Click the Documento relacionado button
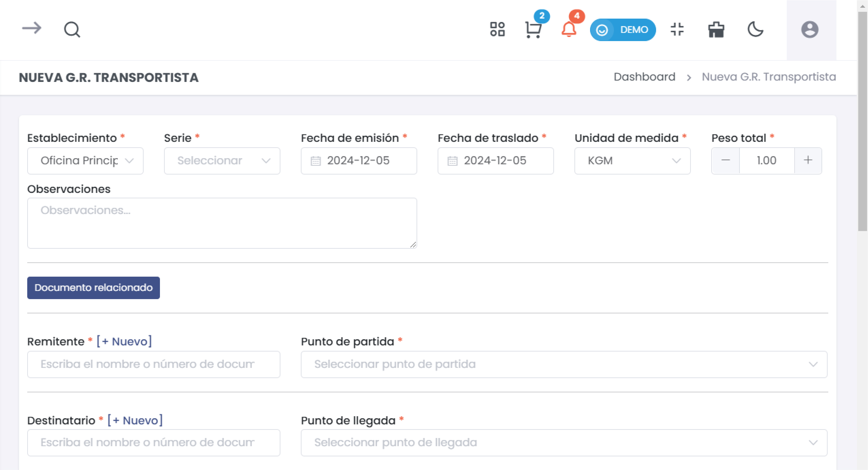The image size is (868, 470). tap(93, 288)
